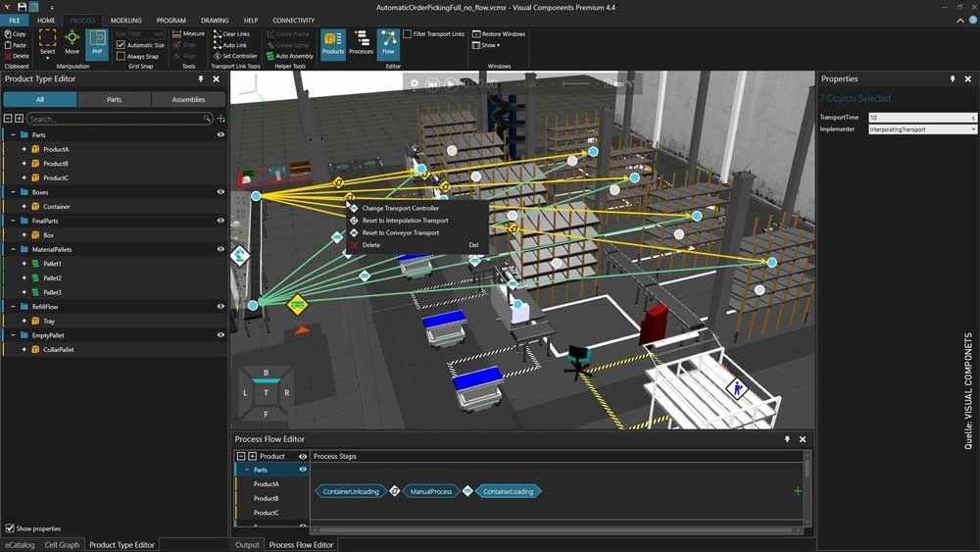Pin the Product Type Editor panel
The image size is (980, 552).
201,79
